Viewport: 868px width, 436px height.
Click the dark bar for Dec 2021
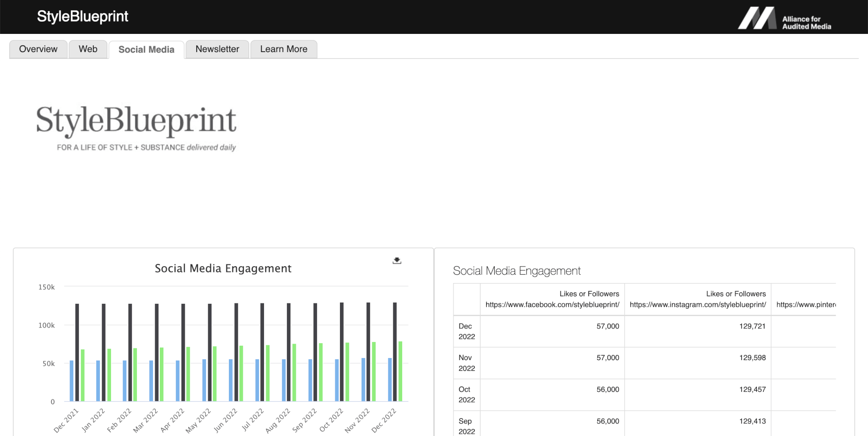(77, 353)
